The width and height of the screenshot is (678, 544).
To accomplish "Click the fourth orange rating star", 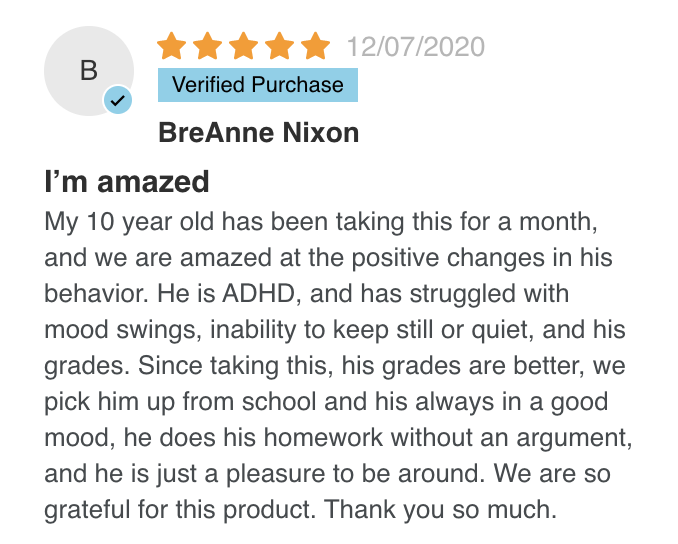I will point(279,45).
